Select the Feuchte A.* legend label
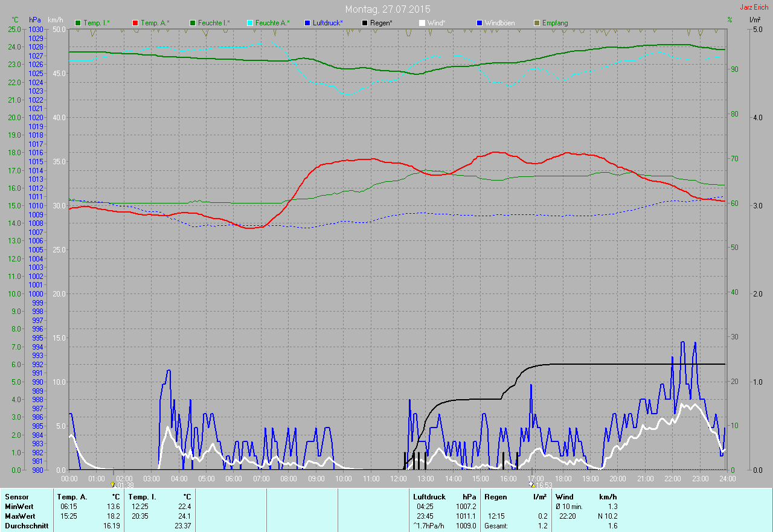Viewport: 773px width, 532px height. (272, 23)
